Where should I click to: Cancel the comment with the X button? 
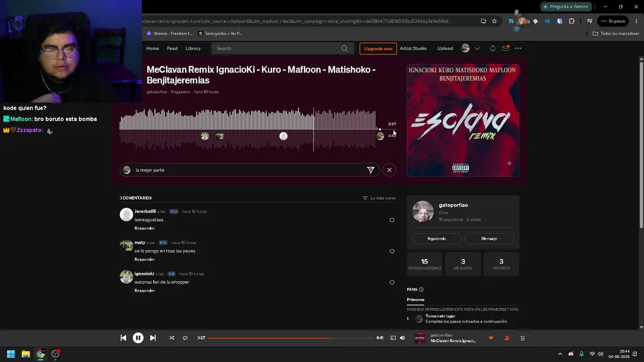pos(389,170)
